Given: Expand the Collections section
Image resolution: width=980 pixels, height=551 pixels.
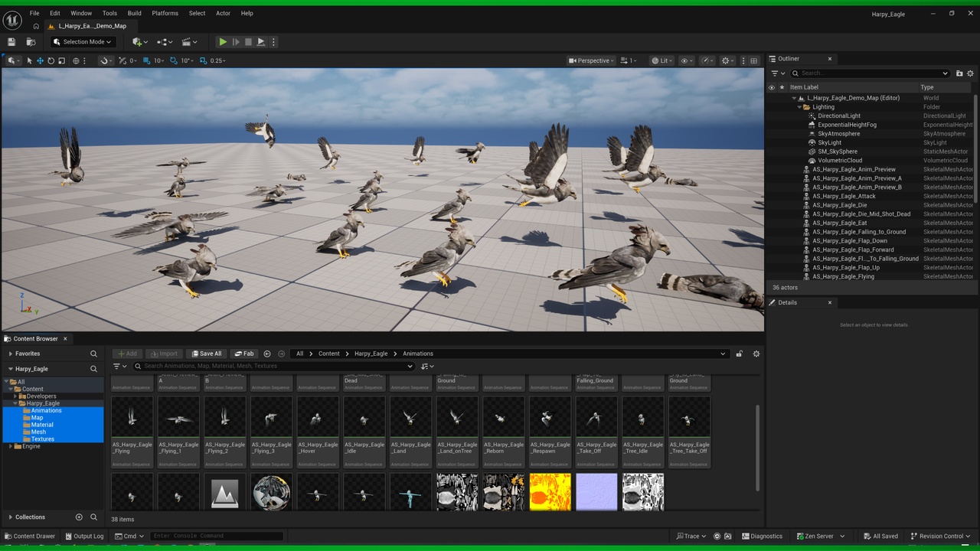Looking at the screenshot, I should pyautogui.click(x=10, y=517).
